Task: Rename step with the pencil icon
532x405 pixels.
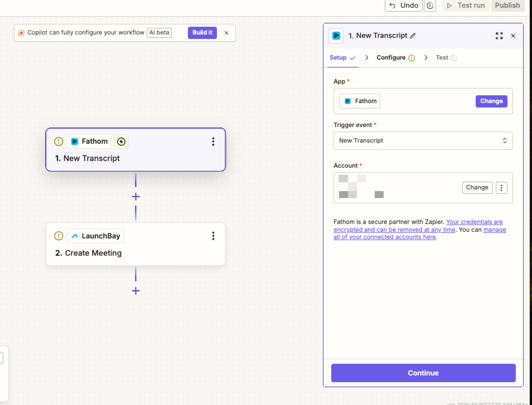Action: click(413, 36)
